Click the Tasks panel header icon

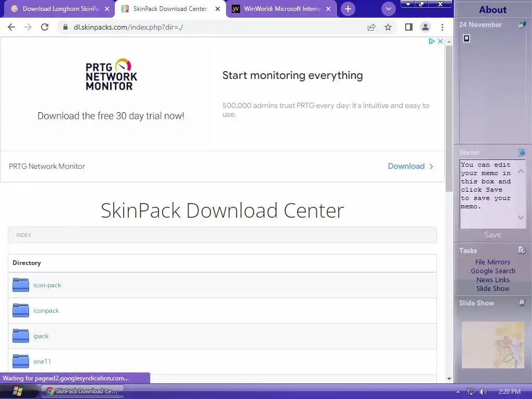coord(522,250)
